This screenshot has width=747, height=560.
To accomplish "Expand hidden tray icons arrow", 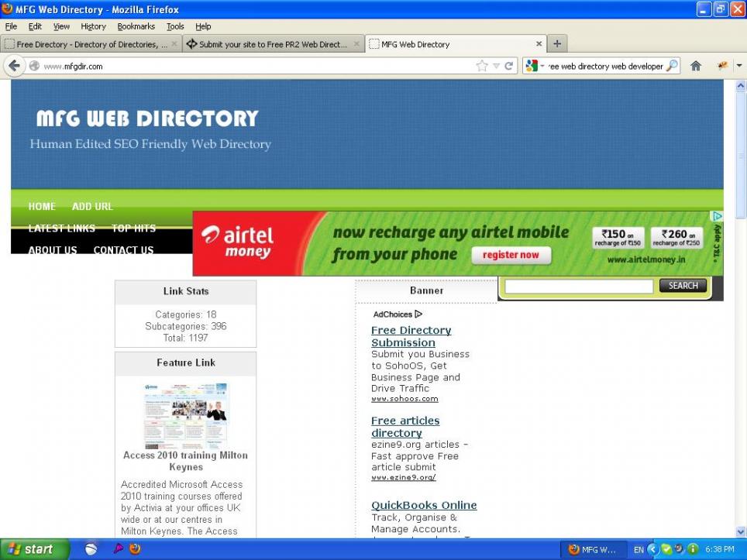I will click(652, 549).
